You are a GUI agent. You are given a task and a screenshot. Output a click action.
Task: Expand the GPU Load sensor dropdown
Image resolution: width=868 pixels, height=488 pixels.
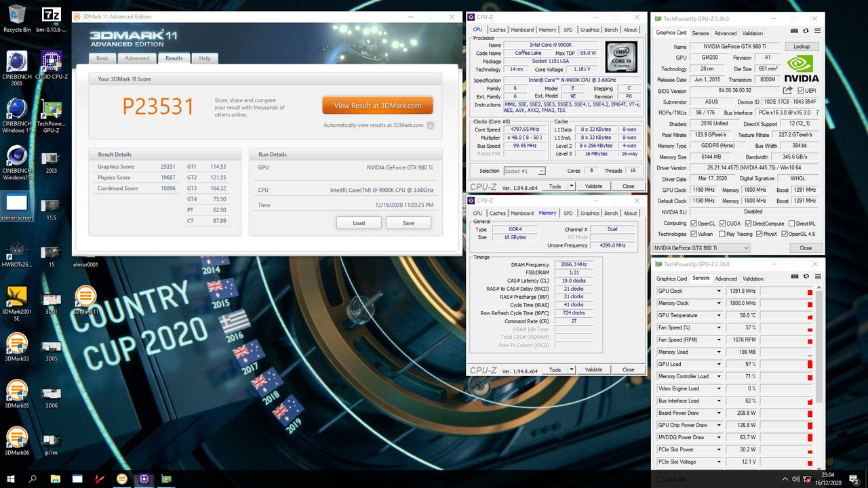tap(719, 365)
